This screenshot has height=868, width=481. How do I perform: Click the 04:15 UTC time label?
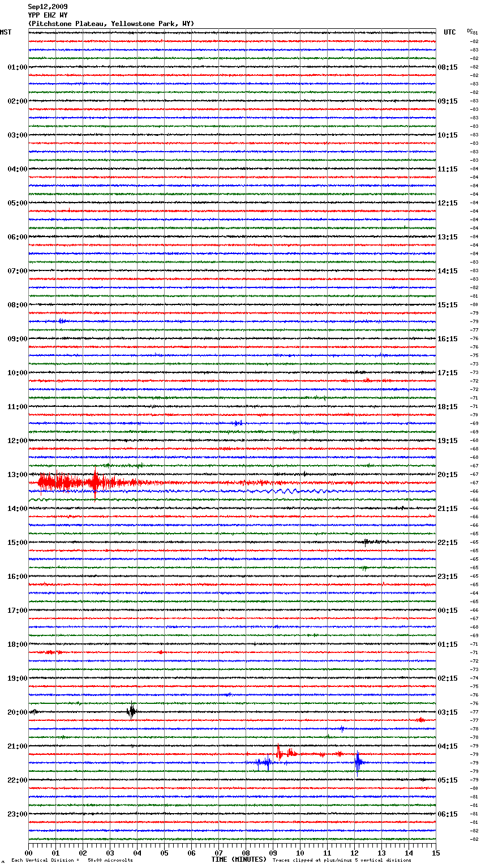448,746
